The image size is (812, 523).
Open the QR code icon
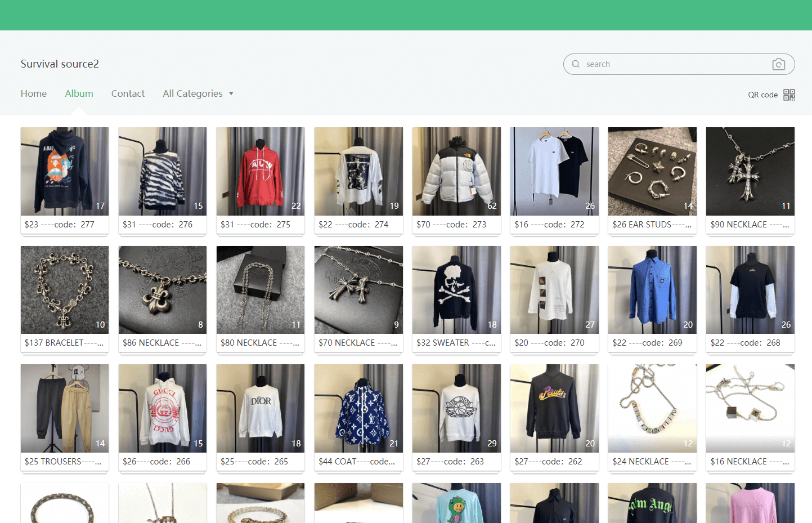tap(789, 95)
